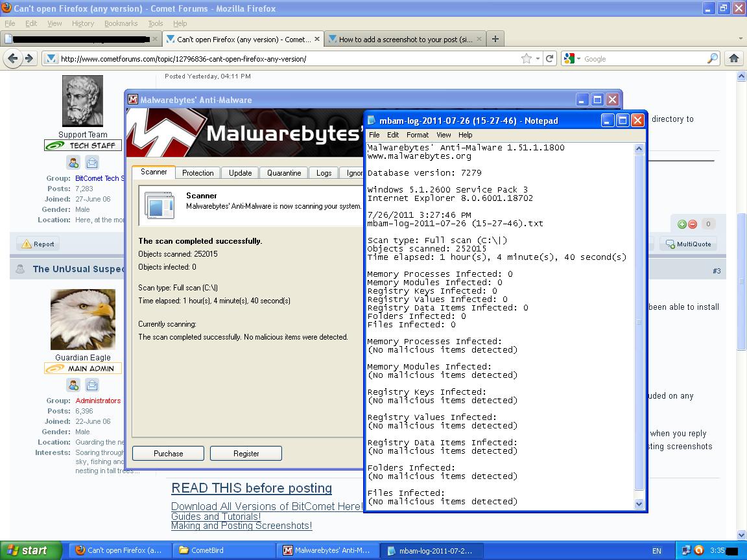Click the Register button in Malwarebytes
The image size is (747, 560).
click(x=246, y=454)
